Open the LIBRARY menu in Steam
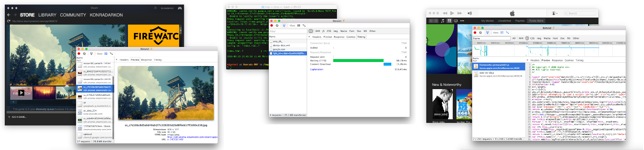The width and height of the screenshot is (644, 150). [47, 15]
